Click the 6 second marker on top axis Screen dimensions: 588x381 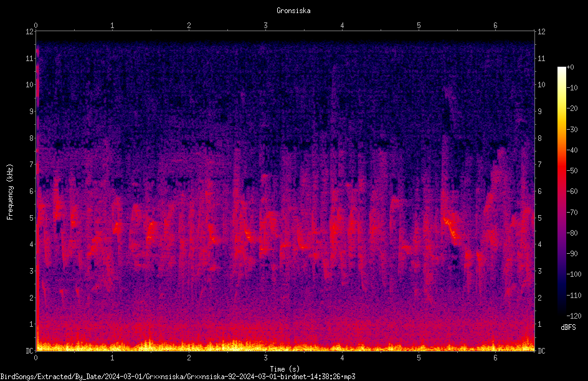click(495, 26)
